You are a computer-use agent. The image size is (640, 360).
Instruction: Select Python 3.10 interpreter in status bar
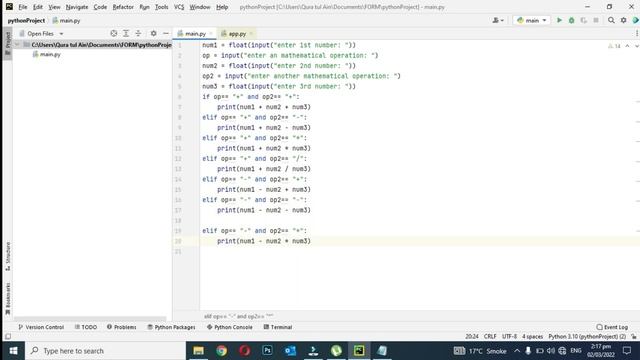pos(587,337)
